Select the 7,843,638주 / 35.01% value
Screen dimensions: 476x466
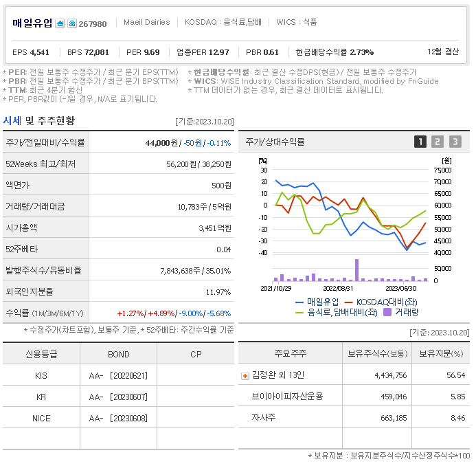click(196, 271)
